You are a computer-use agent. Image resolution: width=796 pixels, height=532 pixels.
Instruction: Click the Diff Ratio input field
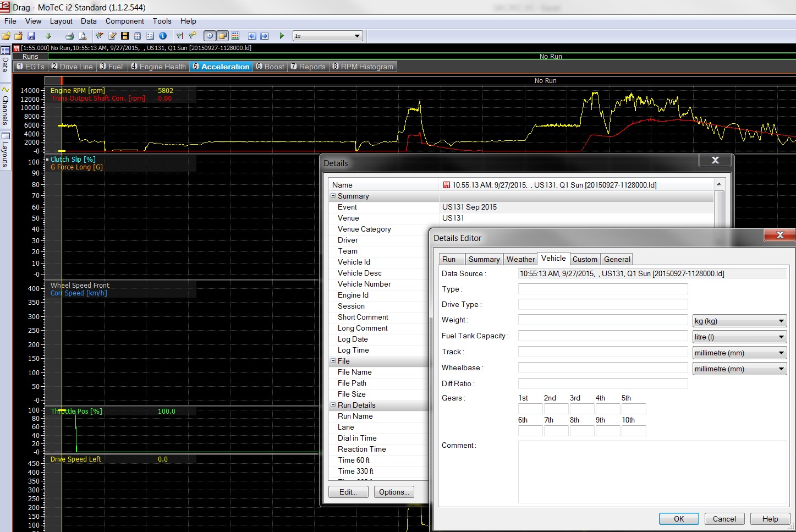603,383
